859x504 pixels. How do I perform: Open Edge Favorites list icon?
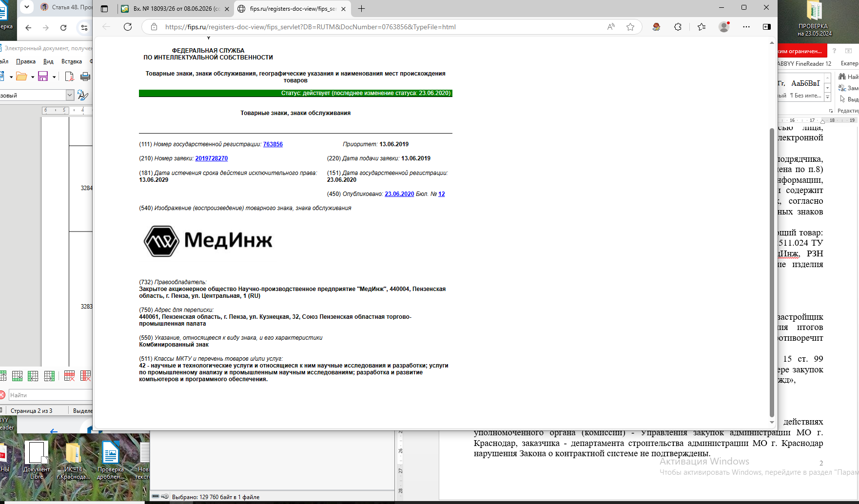(x=702, y=27)
